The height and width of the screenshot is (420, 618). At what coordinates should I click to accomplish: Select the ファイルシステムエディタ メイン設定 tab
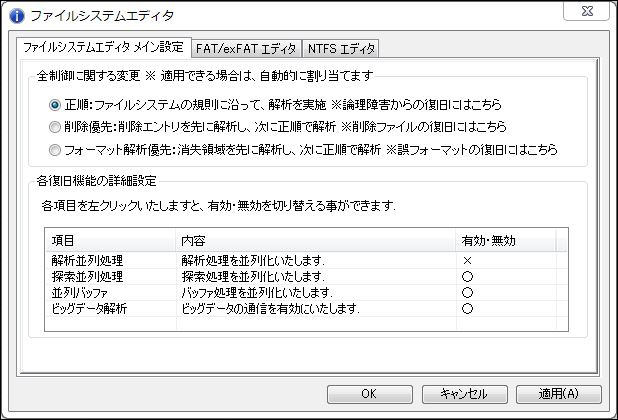(104, 47)
